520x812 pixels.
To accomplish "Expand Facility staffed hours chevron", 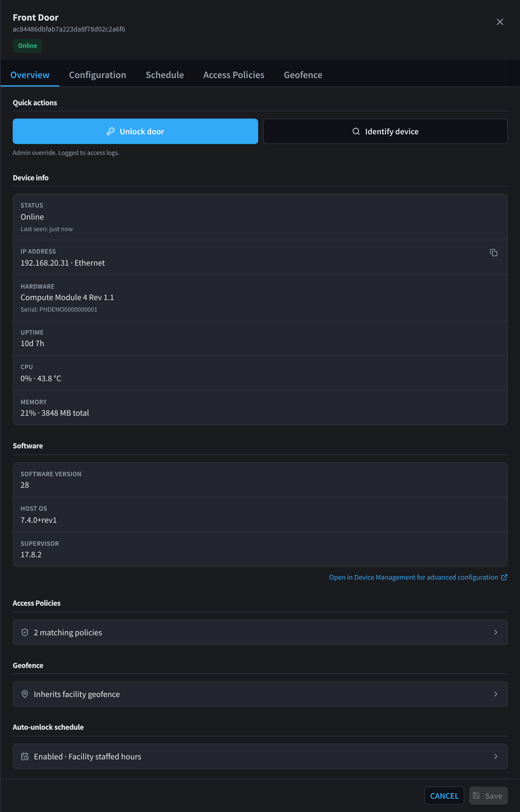I will (x=495, y=756).
